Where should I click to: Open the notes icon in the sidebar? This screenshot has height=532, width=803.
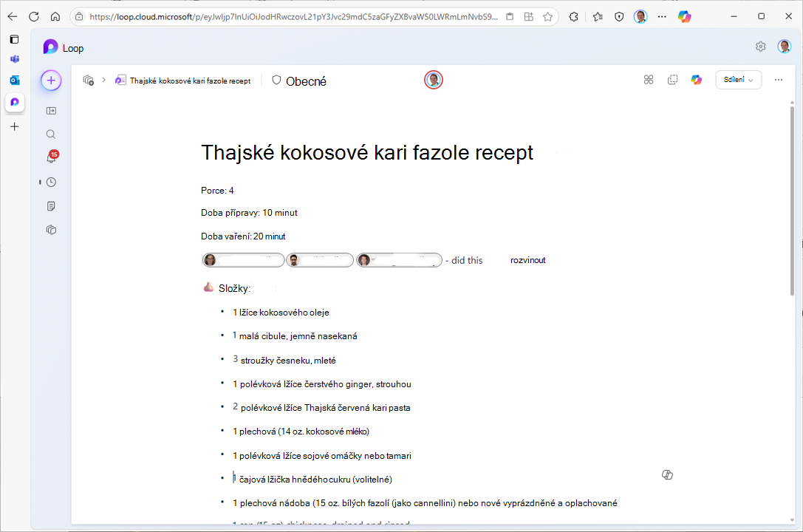point(50,205)
